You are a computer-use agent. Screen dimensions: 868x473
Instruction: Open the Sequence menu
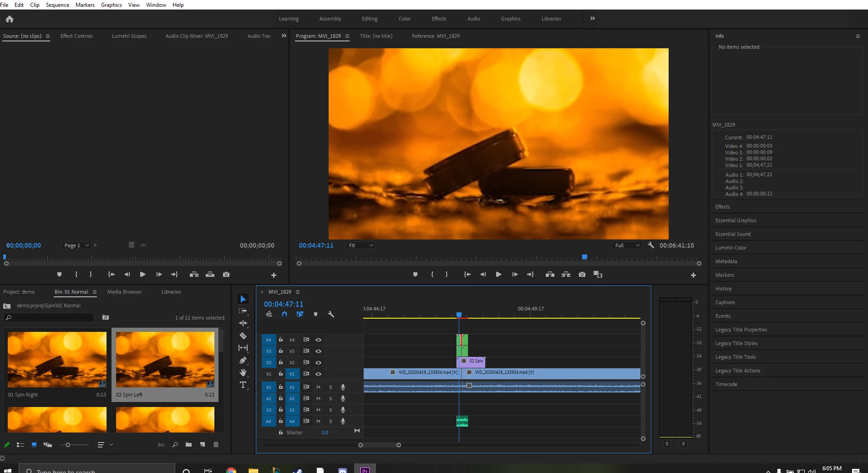pos(57,5)
